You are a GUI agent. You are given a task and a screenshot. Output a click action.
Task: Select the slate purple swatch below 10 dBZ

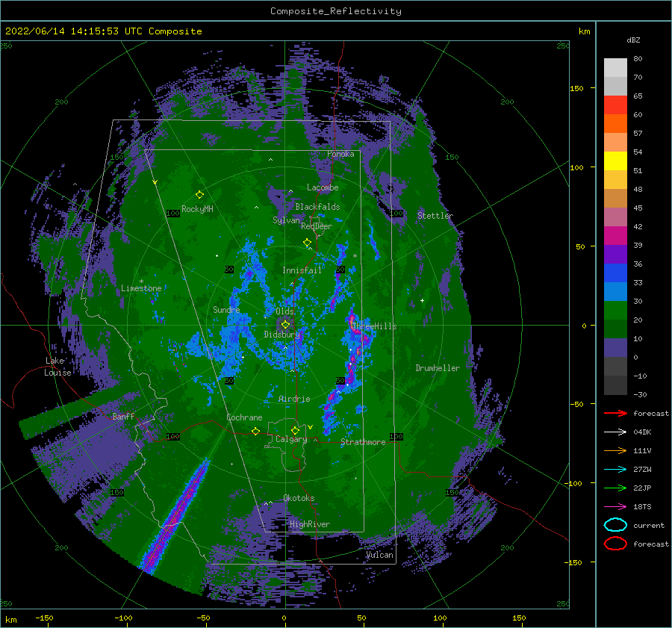tap(615, 348)
